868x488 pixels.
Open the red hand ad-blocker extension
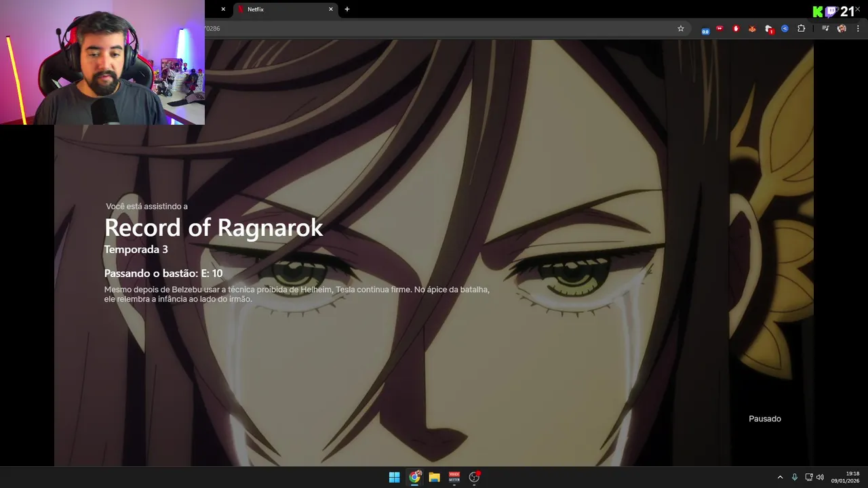tap(736, 28)
